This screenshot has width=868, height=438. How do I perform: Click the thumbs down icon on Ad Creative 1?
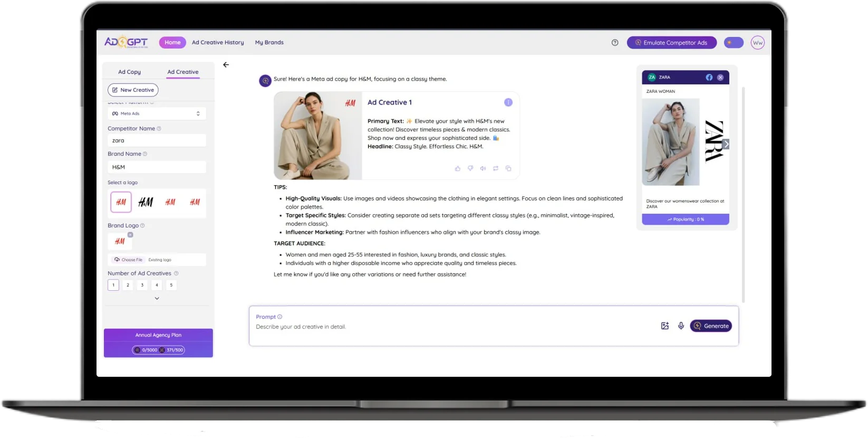click(x=470, y=168)
